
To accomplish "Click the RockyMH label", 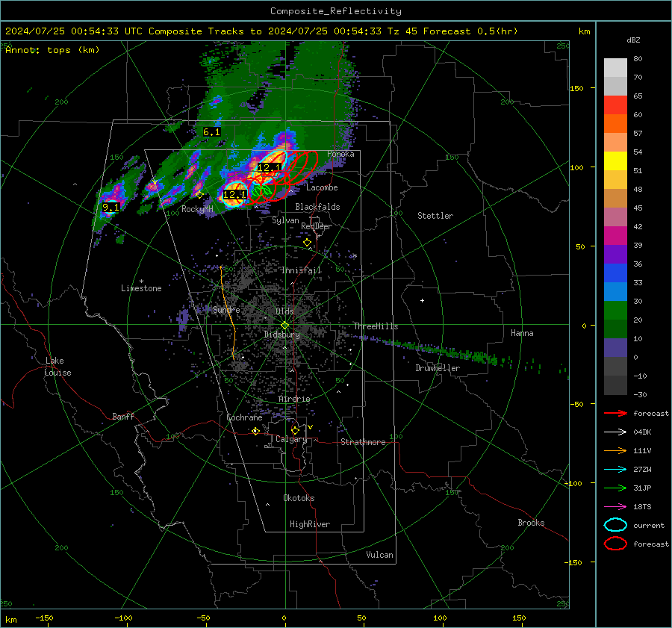I will click(197, 209).
